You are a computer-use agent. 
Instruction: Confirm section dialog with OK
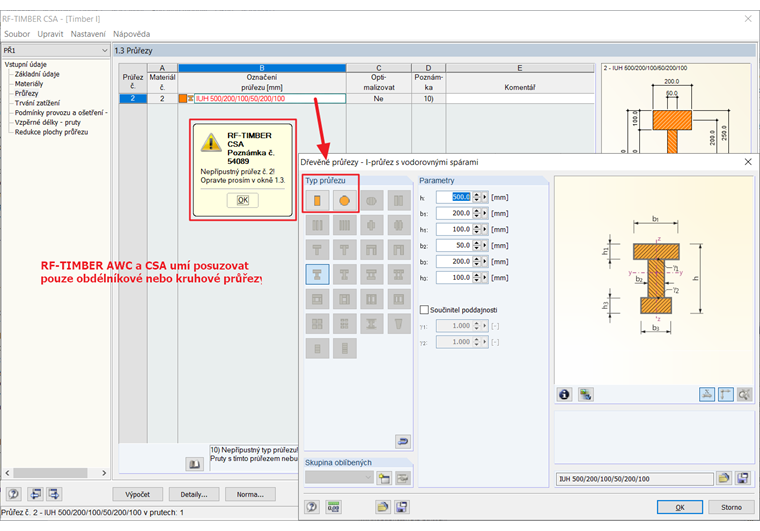(680, 507)
